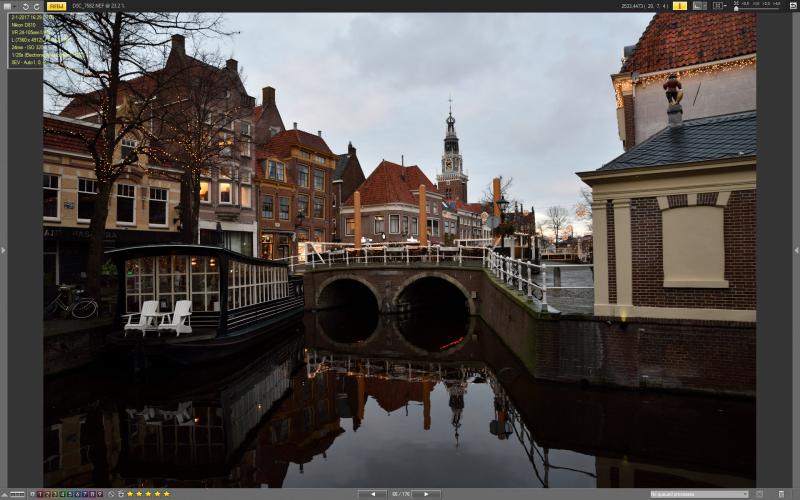Go to the previous image

pos(373,494)
